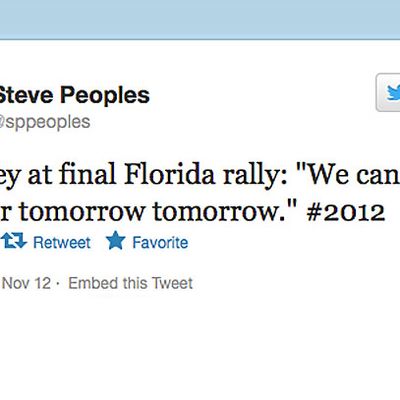Click the Retweet arrows icon

[13, 240]
